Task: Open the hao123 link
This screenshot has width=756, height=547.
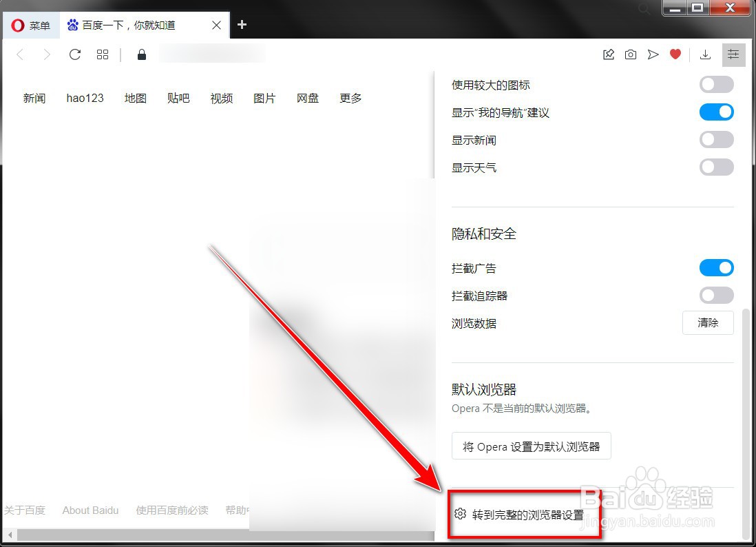Action: 85,99
